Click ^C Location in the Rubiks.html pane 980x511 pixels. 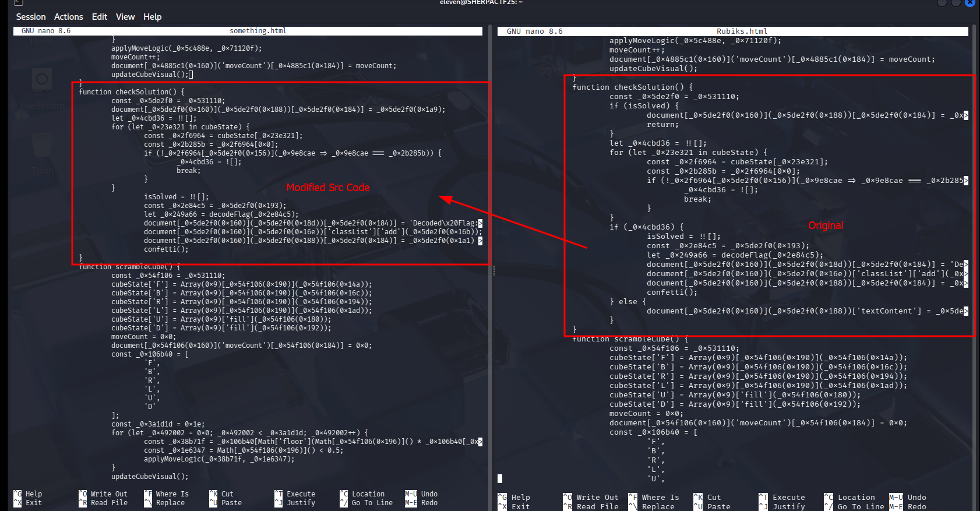coord(849,498)
